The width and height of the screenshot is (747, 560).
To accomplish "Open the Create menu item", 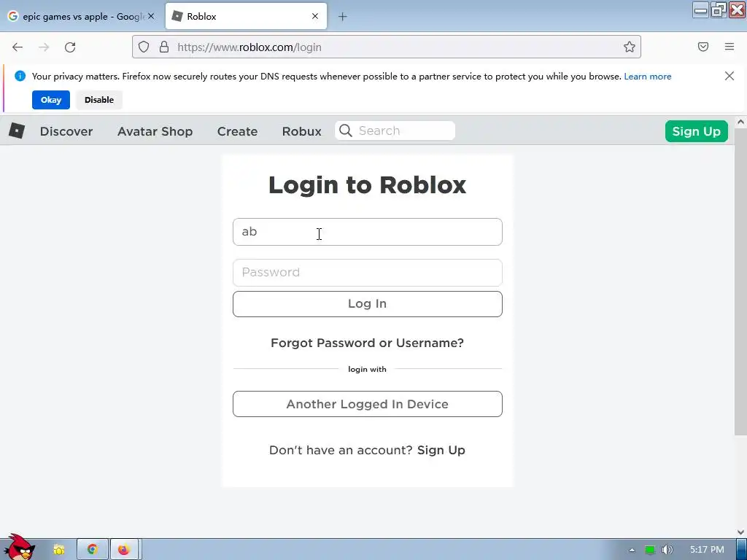I will (237, 131).
